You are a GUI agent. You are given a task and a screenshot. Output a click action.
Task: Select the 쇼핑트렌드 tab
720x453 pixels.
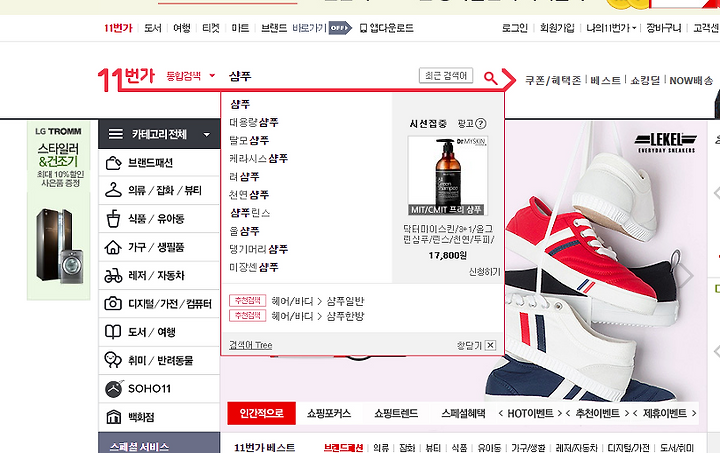tap(396, 414)
